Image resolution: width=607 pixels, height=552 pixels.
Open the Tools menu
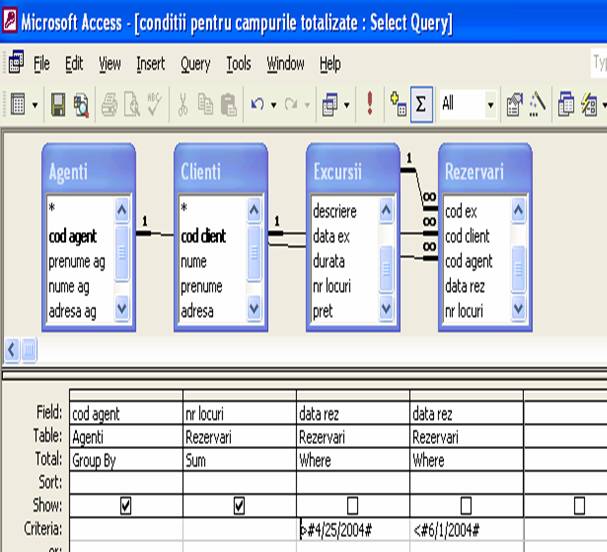point(238,64)
